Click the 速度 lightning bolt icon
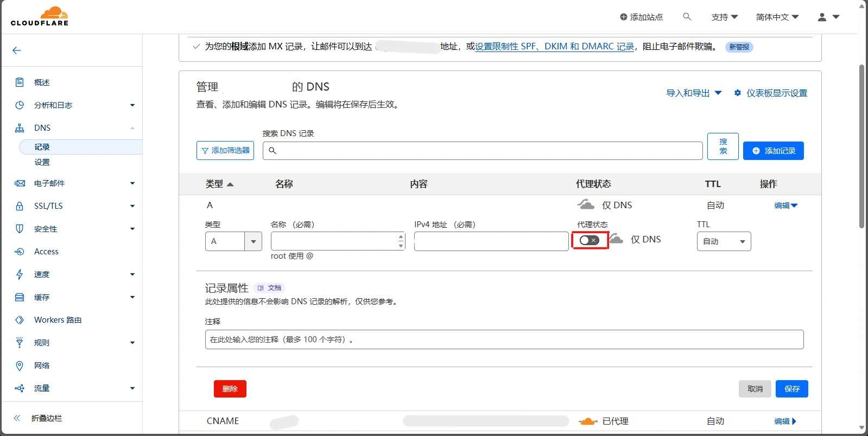The width and height of the screenshot is (868, 436). coord(20,274)
